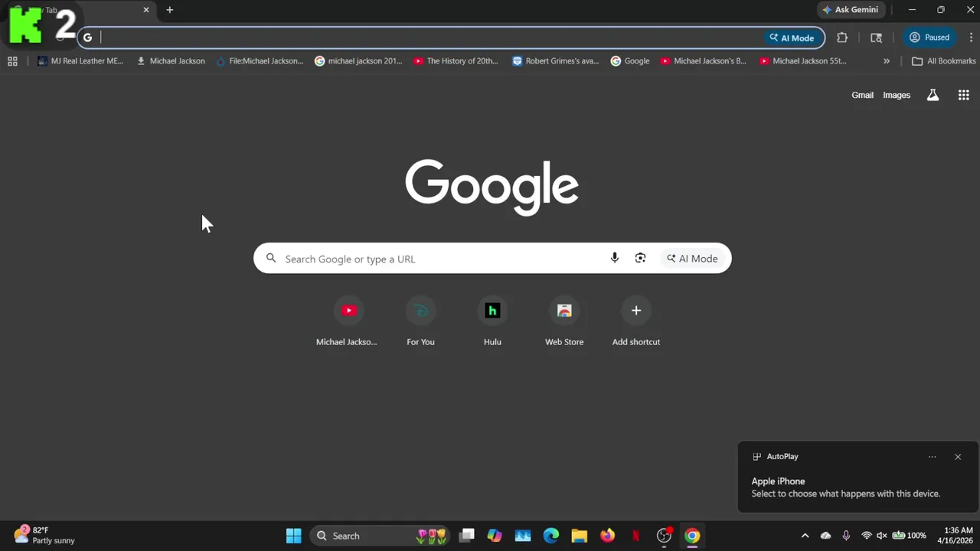
Task: Open the For You shortcut
Action: pyautogui.click(x=420, y=322)
